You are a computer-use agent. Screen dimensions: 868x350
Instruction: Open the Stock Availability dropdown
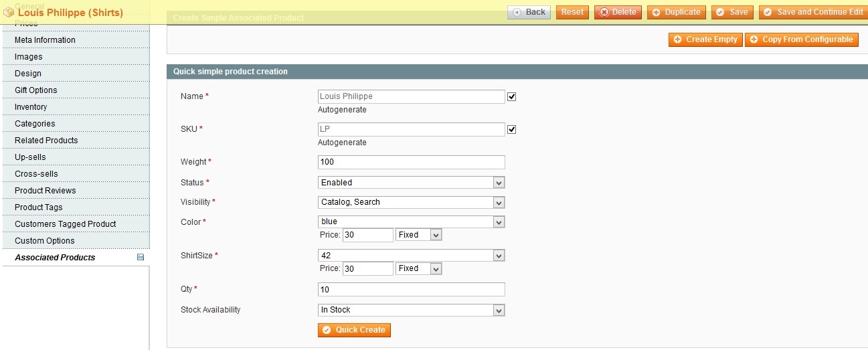(x=411, y=310)
